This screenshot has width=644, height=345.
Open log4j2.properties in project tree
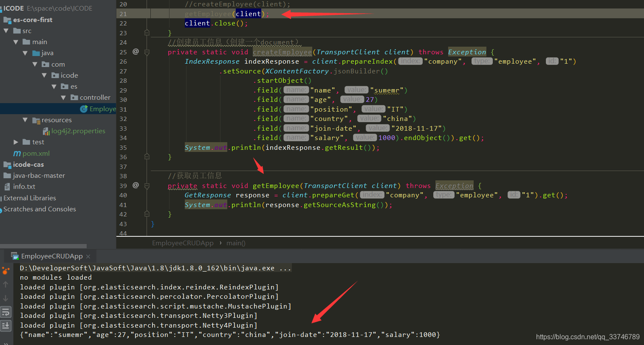click(78, 131)
